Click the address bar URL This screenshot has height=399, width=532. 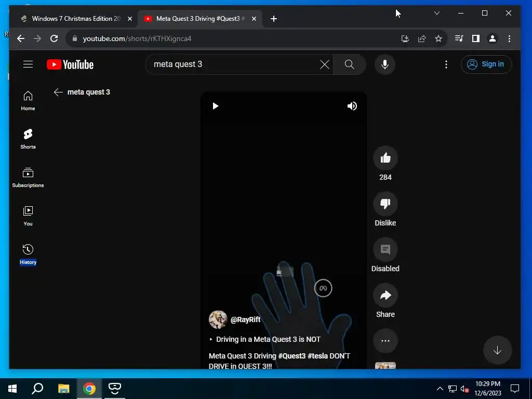pyautogui.click(x=137, y=38)
